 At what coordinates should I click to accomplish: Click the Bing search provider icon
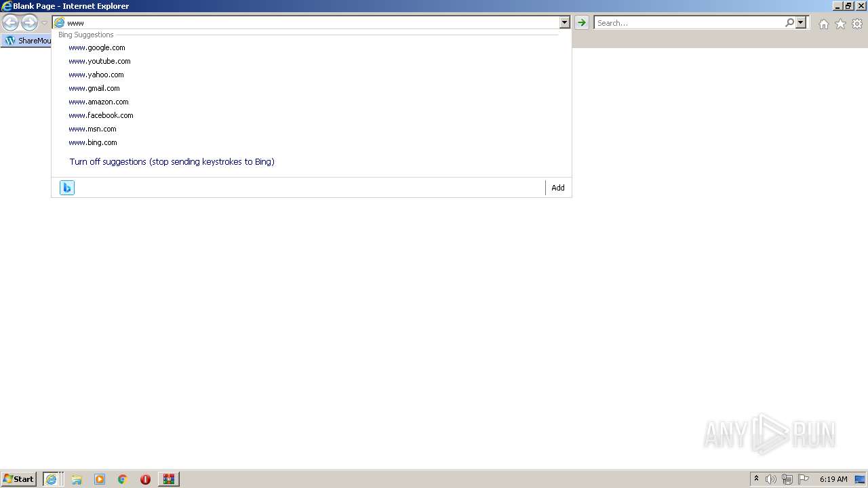click(67, 188)
